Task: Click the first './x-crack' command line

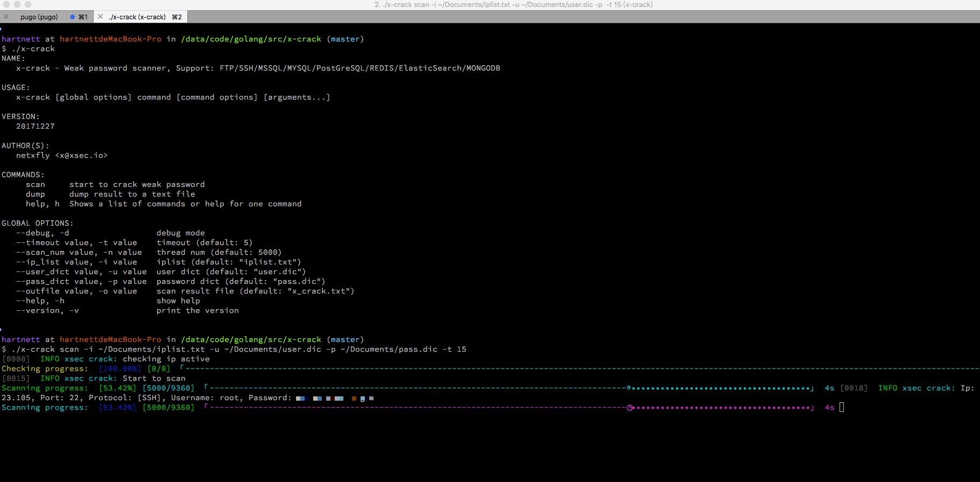Action: [x=28, y=48]
